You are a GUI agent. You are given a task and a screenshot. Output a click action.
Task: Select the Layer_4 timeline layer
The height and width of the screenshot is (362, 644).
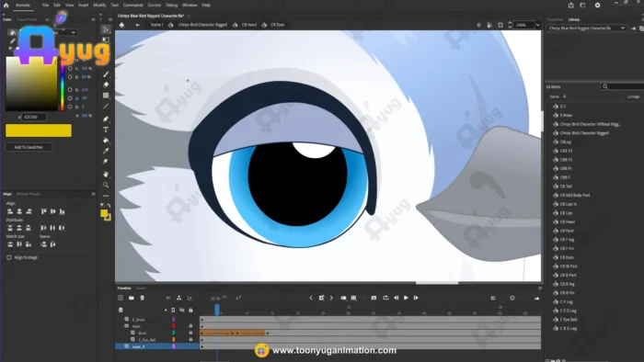coord(157,346)
